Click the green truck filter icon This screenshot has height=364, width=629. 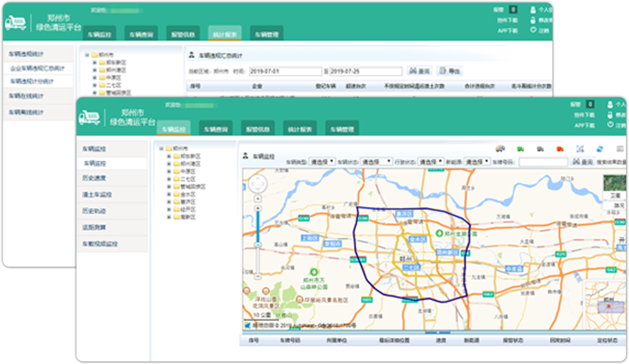pos(520,149)
